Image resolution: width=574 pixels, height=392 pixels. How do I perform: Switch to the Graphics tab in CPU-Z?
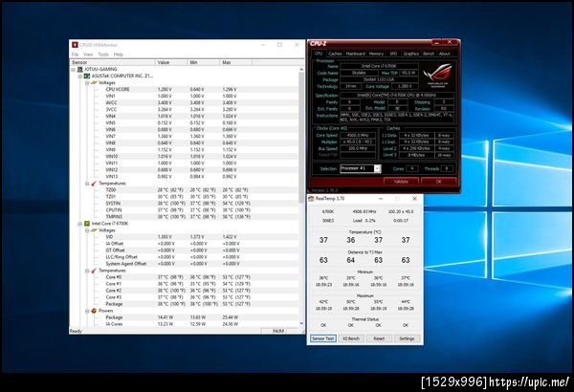pos(410,54)
